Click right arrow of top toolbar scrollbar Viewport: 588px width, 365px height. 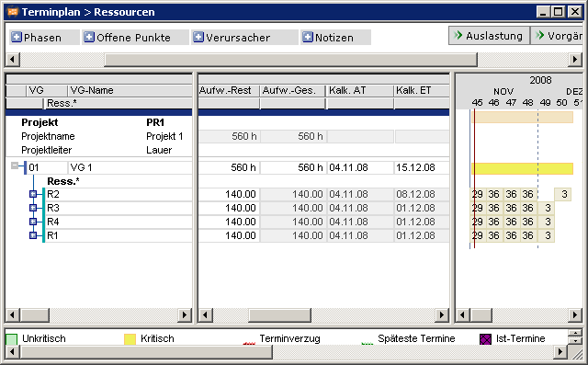pos(575,59)
